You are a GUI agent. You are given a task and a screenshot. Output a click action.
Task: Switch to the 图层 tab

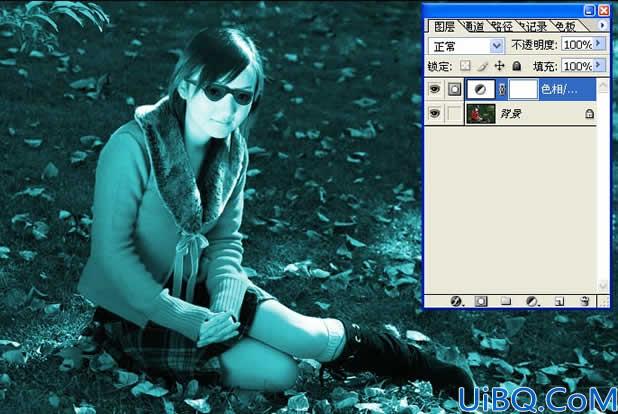[x=444, y=26]
